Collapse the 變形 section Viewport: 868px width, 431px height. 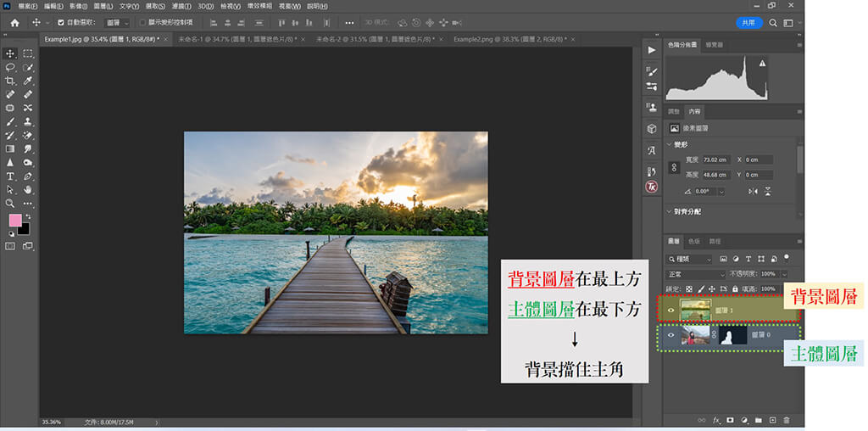coord(669,144)
